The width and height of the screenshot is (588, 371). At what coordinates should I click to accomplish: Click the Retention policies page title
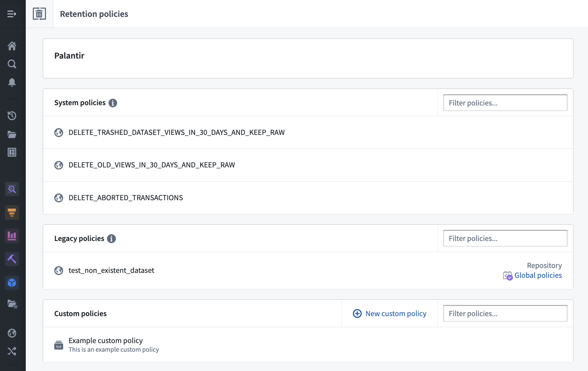pos(94,14)
